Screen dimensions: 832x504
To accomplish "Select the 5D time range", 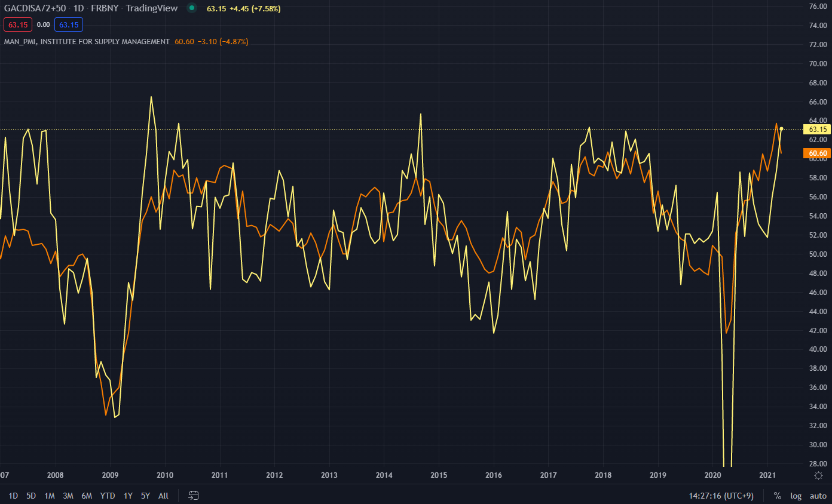I will [31, 496].
